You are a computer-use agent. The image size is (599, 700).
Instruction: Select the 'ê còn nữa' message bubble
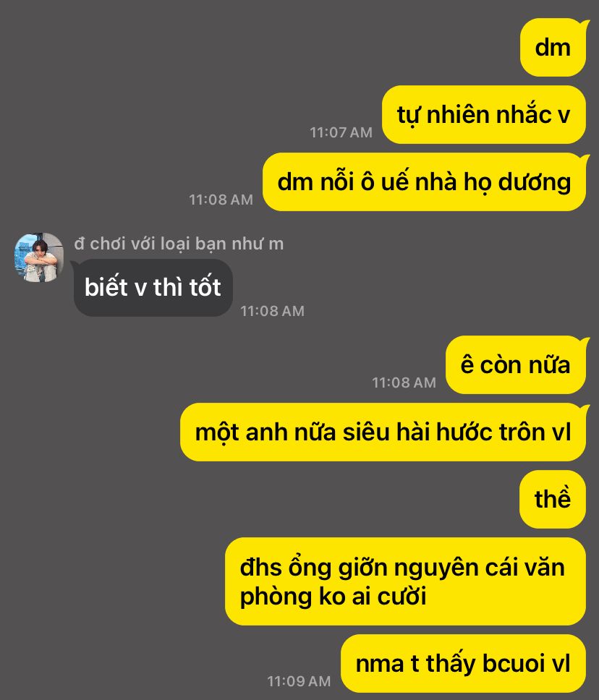[x=516, y=364]
